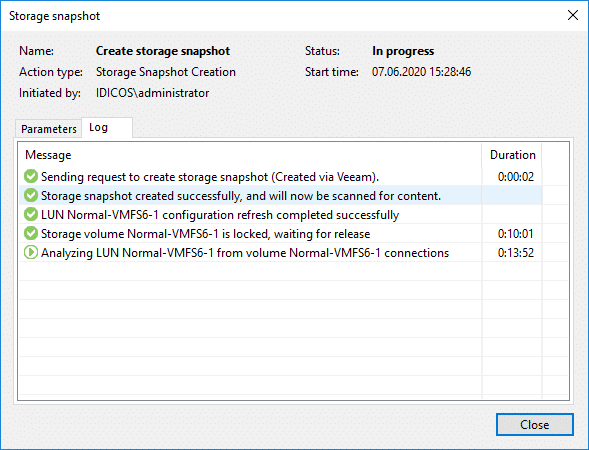This screenshot has height=450, width=589.
Task: Select the Sending request to create snapshot row
Action: [280, 177]
